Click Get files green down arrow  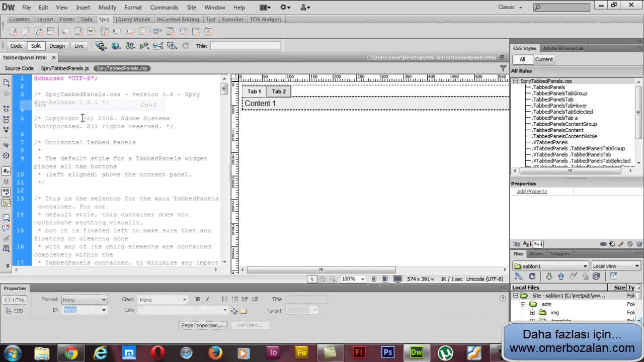549,277
